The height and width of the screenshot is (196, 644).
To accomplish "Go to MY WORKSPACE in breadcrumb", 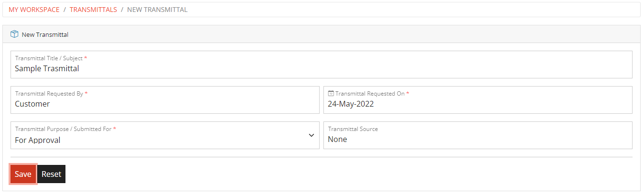I will click(34, 10).
